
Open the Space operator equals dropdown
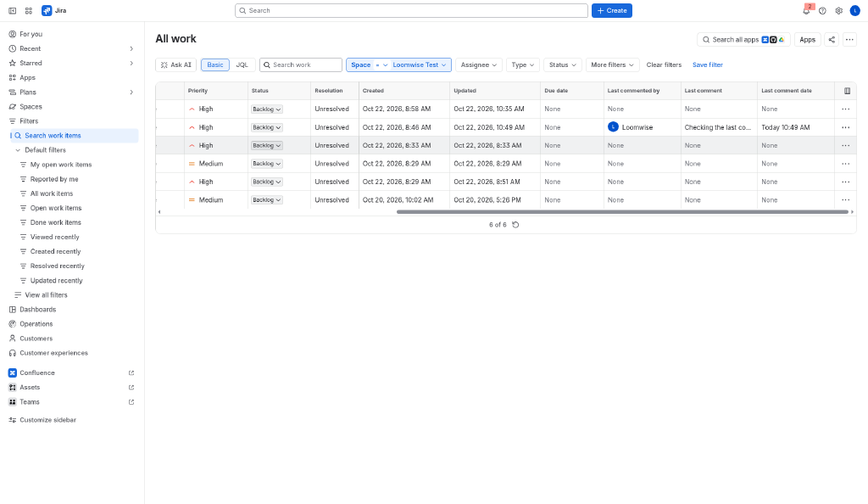(x=381, y=64)
